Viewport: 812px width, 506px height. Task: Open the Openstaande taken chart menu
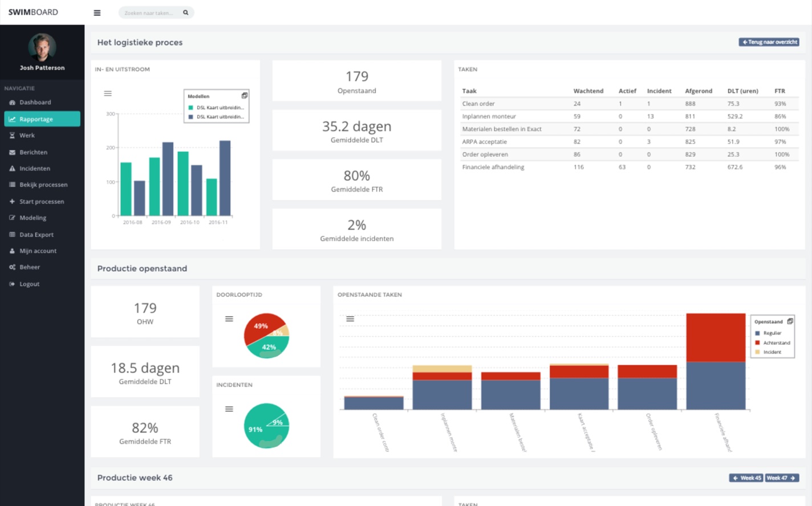tap(350, 319)
